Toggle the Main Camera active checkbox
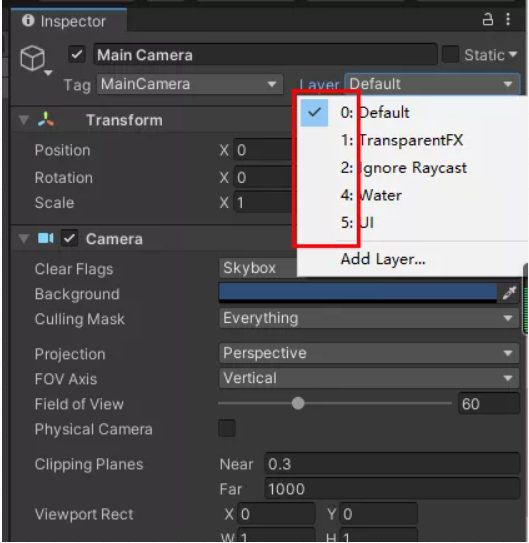529x543 pixels. pos(77,55)
